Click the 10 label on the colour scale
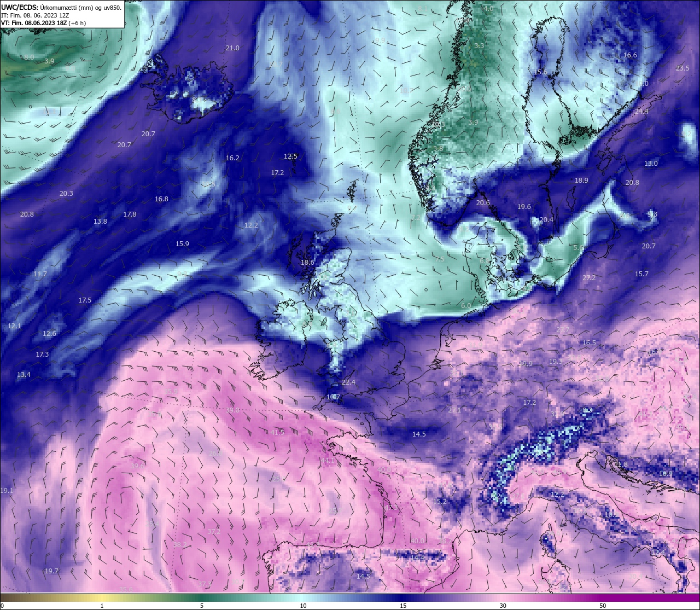Screen dimensions: 700x610 click(x=302, y=606)
